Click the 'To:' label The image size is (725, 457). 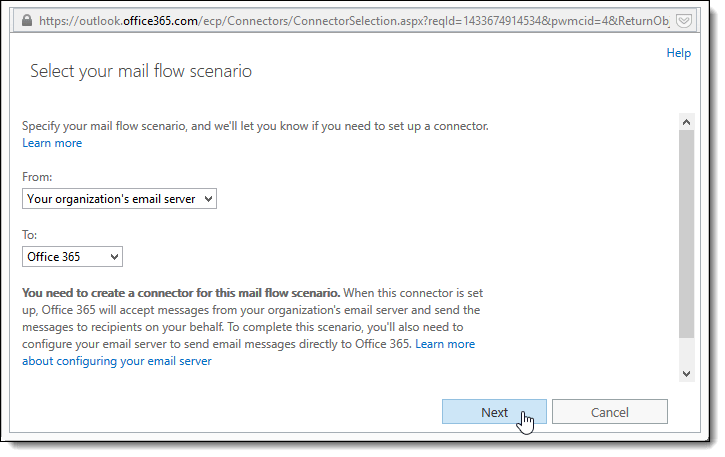coord(30,235)
